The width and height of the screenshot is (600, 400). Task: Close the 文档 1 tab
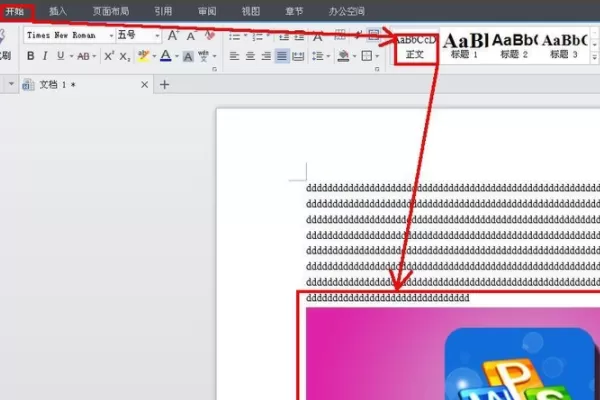tap(144, 85)
